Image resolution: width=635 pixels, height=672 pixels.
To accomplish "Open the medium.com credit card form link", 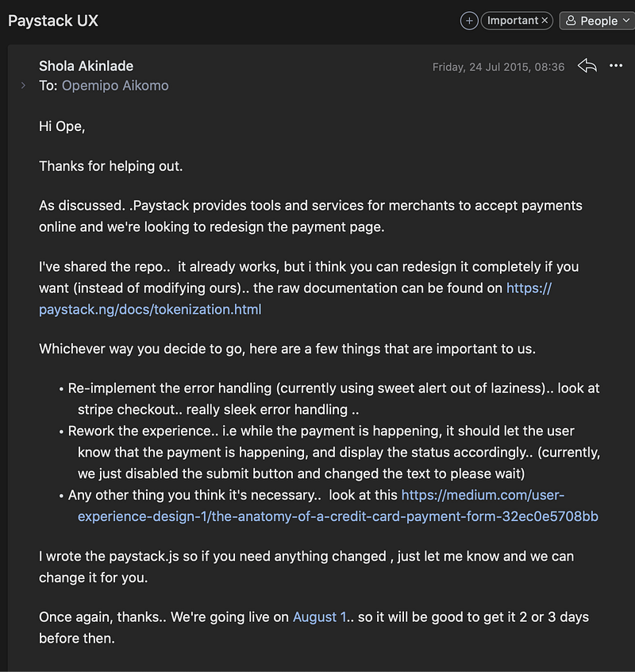I will click(337, 516).
